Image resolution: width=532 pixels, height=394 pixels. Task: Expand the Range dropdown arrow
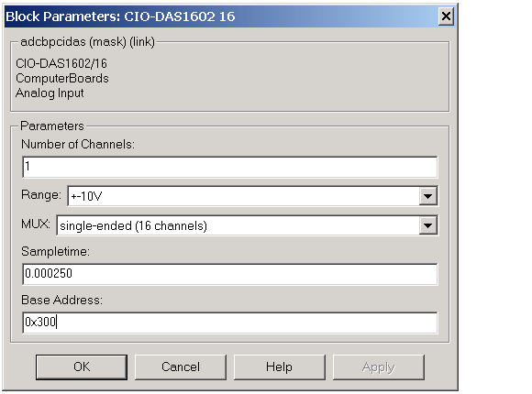(x=427, y=196)
